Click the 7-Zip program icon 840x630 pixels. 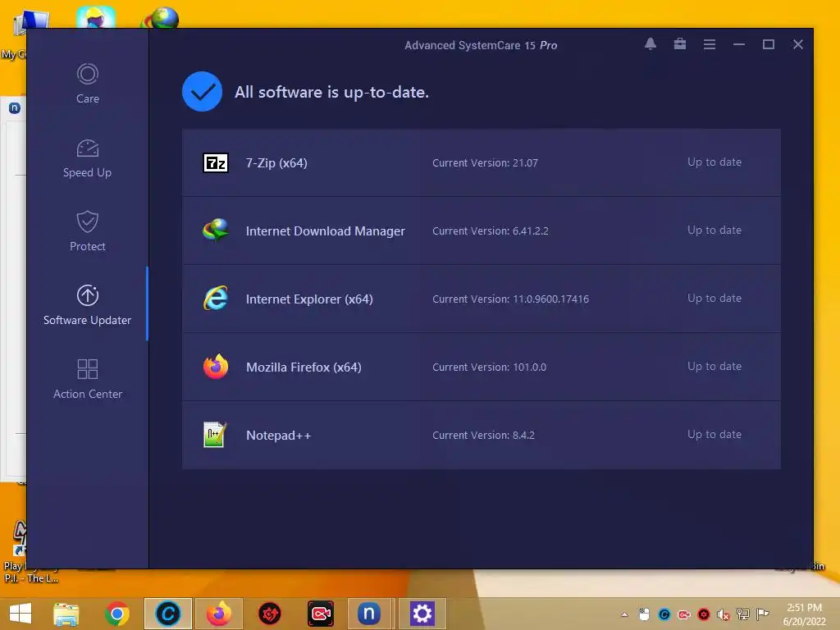(x=216, y=163)
